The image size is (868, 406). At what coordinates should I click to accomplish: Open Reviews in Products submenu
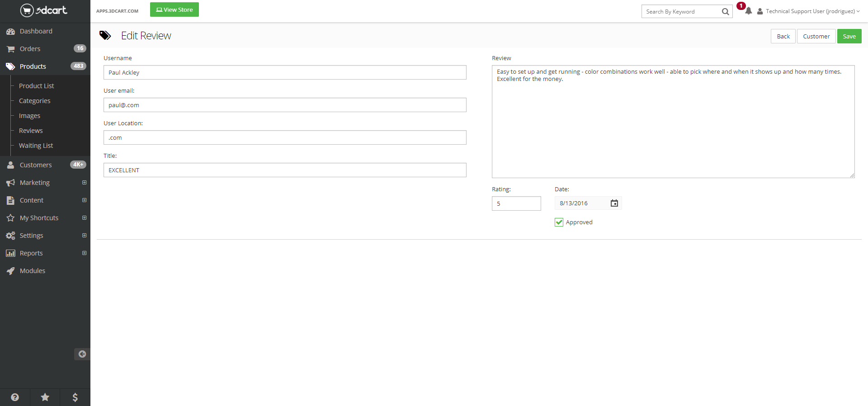coord(31,131)
